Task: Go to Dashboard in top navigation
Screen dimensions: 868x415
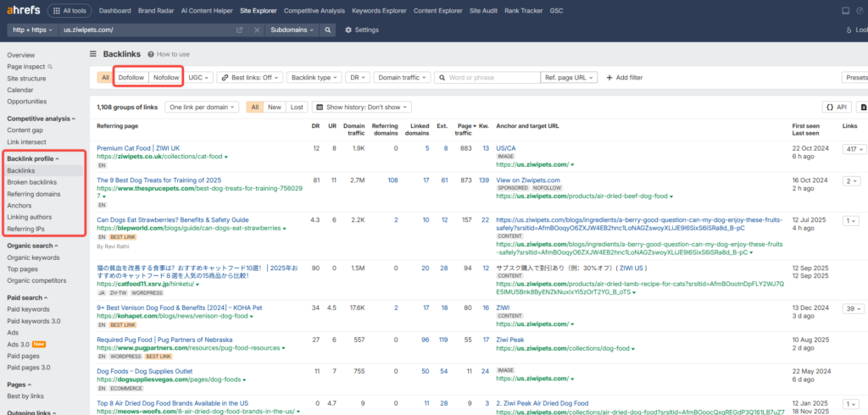Action: 114,10
